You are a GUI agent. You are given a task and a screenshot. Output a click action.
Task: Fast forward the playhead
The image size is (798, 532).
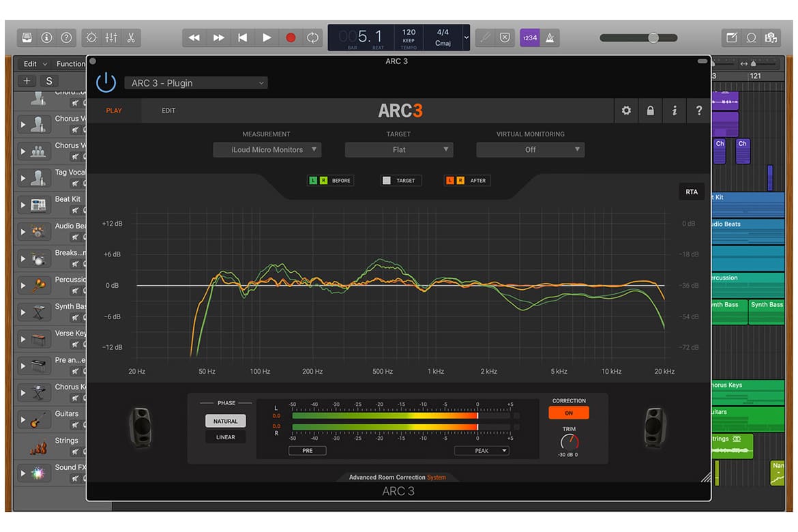pyautogui.click(x=218, y=38)
